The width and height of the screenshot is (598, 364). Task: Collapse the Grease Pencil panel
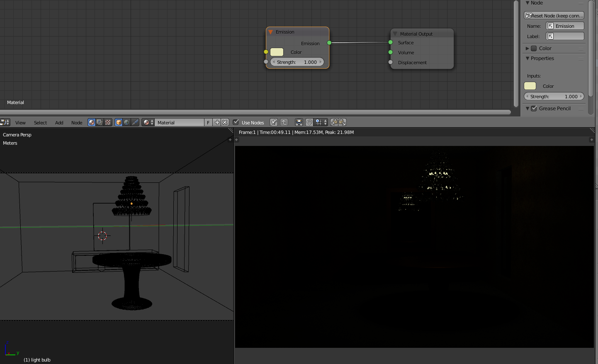[528, 109]
